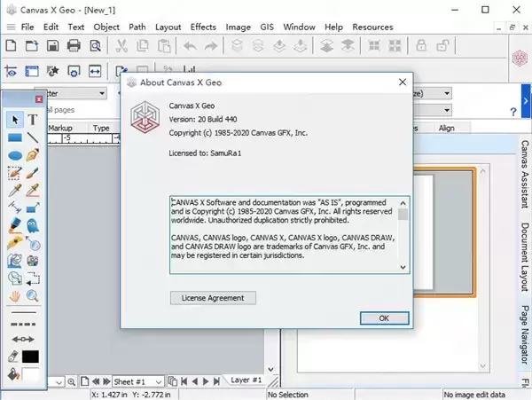532x400 pixels.
Task: Expand the Layer #1 selector
Action: (246, 380)
